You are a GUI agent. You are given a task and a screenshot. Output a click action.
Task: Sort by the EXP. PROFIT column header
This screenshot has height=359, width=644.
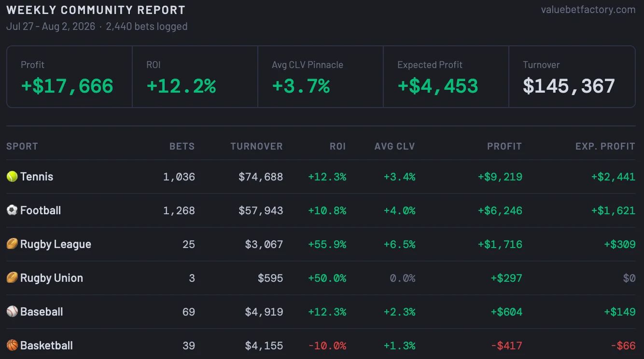pyautogui.click(x=605, y=146)
